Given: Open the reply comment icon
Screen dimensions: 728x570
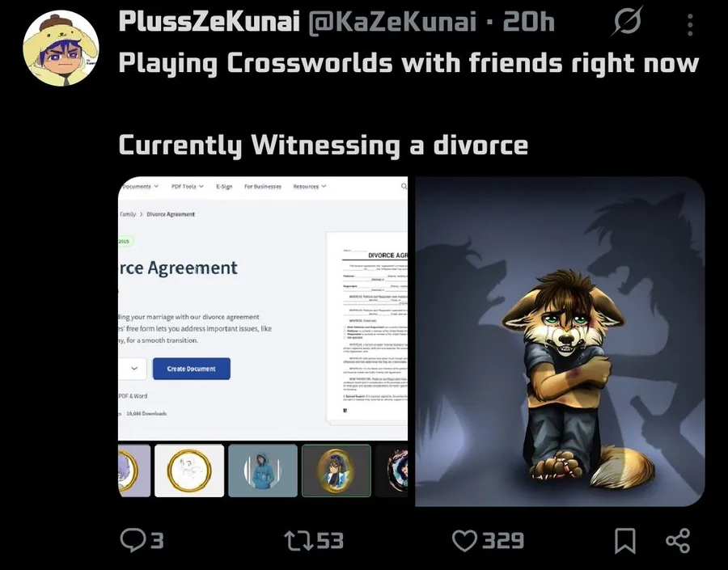Looking at the screenshot, I should (133, 540).
